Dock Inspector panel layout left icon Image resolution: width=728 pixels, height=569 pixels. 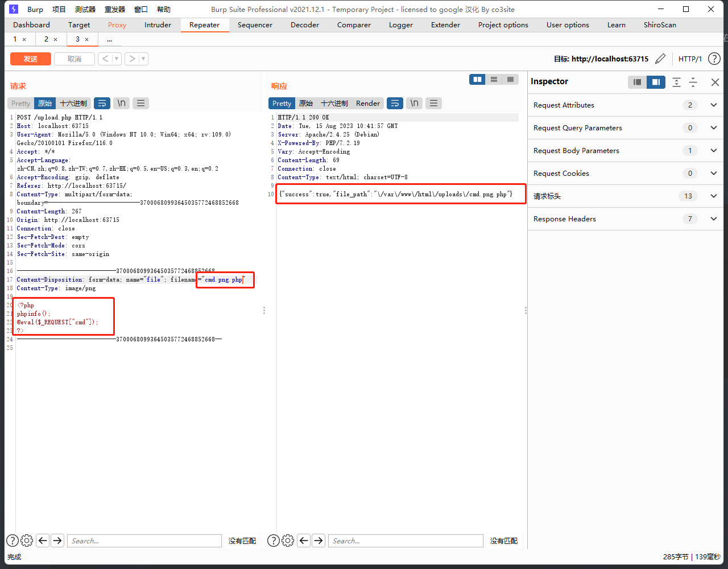637,82
